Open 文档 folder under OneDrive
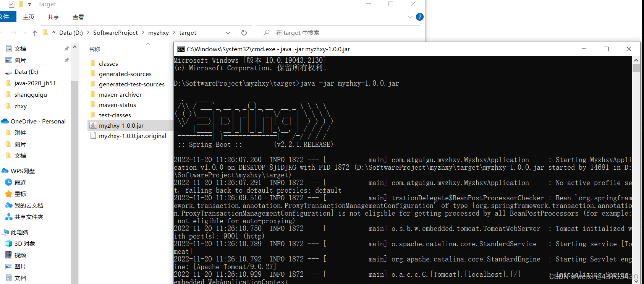644x284 pixels. pos(20,156)
